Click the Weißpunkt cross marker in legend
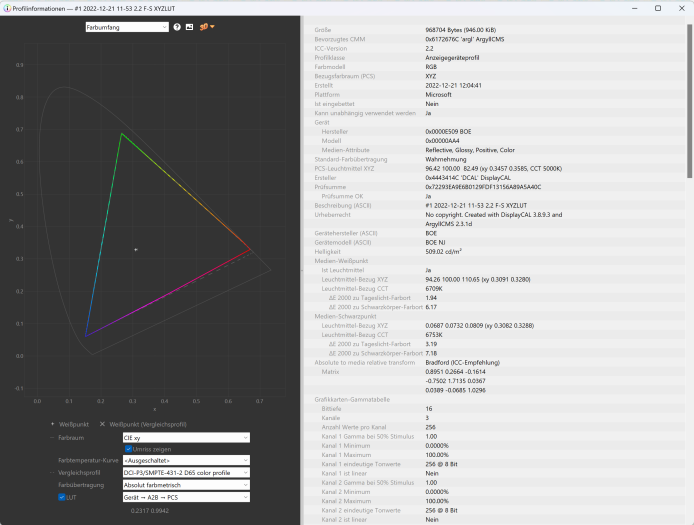The height and width of the screenshot is (525, 694). 53,424
